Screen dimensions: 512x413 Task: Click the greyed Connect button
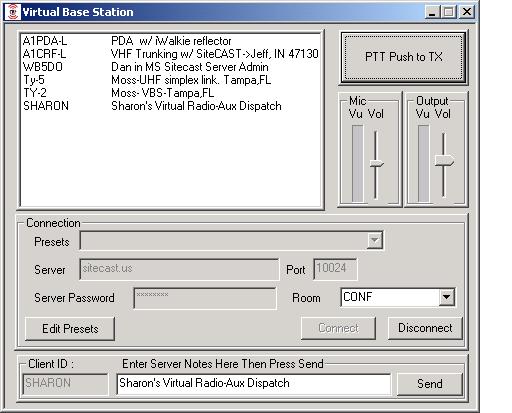coord(338,328)
